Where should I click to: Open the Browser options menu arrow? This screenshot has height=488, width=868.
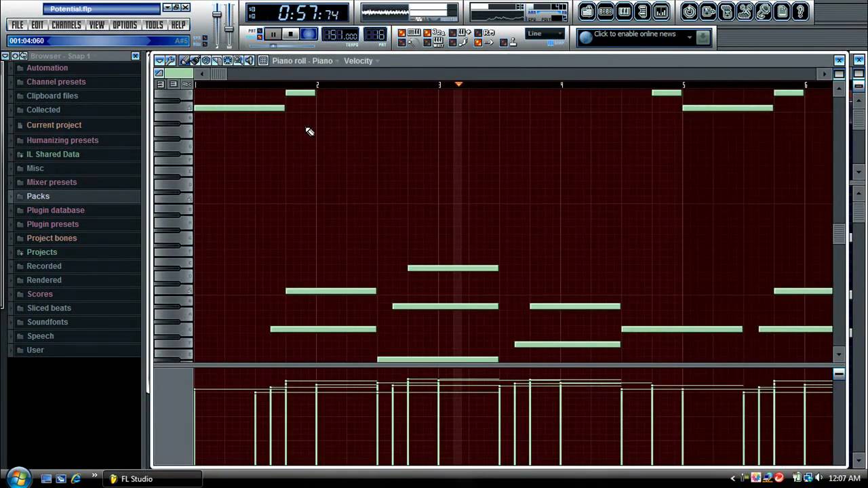tap(5, 56)
